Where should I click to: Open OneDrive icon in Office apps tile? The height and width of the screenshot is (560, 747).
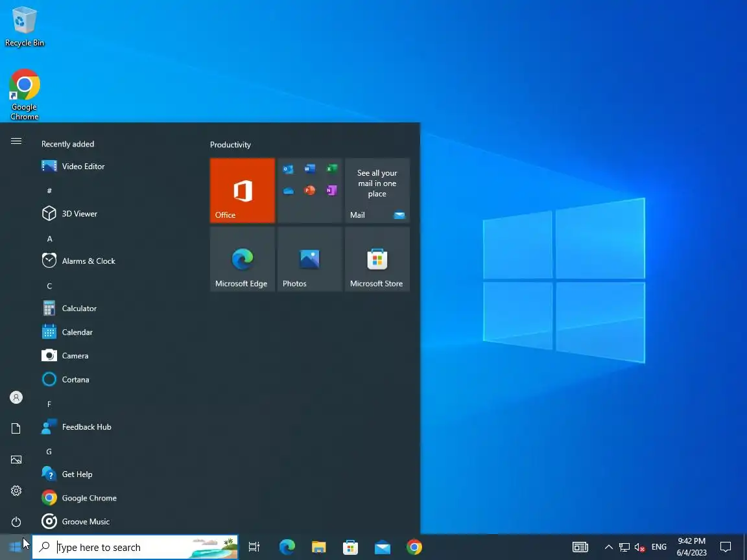[288, 191]
